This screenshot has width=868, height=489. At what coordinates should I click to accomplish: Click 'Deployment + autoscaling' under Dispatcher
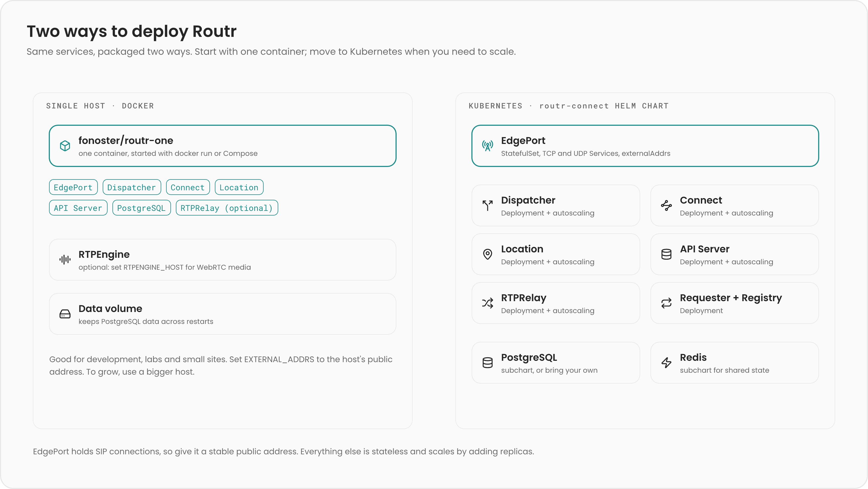tap(548, 213)
